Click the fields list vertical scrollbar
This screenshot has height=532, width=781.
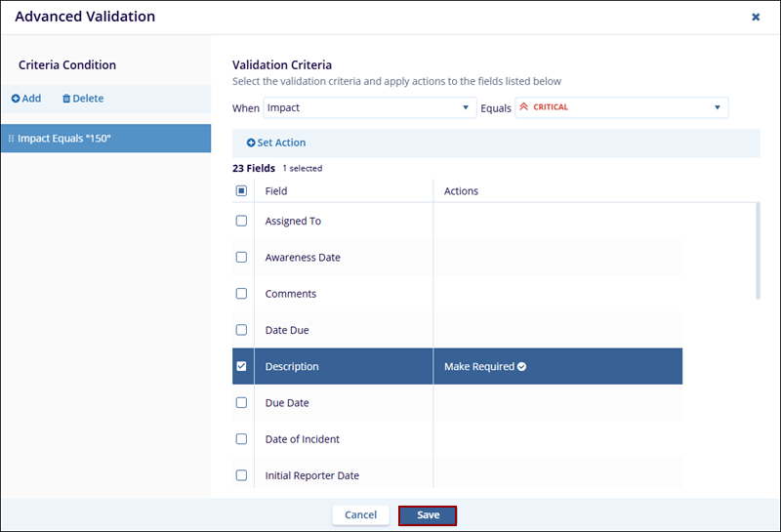(x=759, y=250)
